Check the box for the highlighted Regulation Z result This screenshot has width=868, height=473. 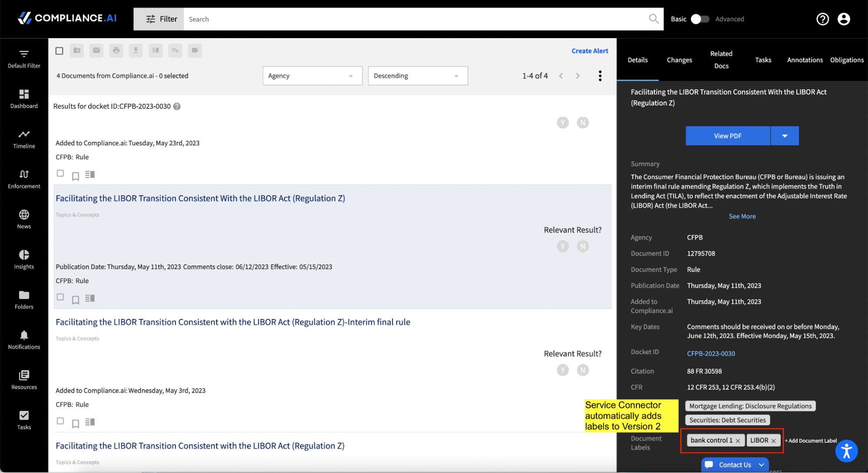point(60,297)
